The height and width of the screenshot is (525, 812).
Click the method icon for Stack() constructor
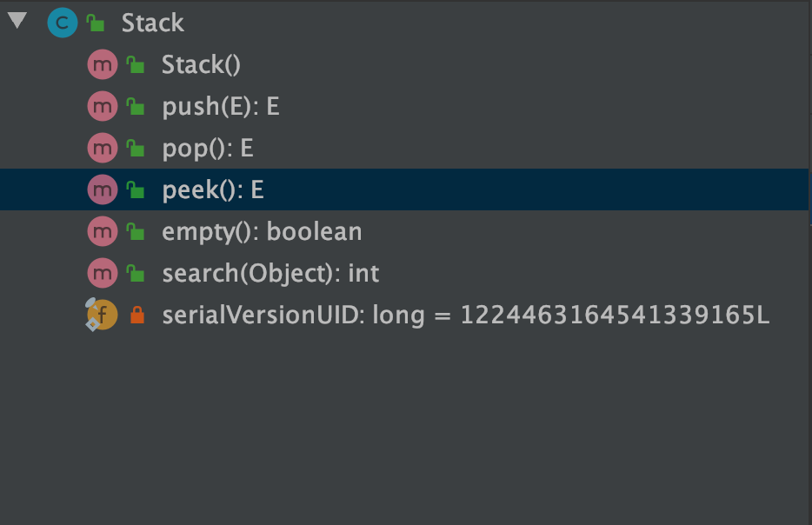[x=102, y=64]
